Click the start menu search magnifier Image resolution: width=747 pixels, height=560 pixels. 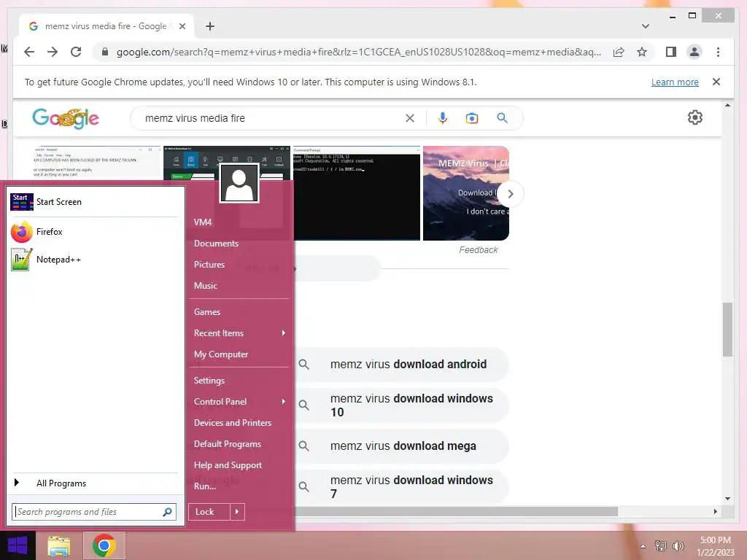(167, 512)
